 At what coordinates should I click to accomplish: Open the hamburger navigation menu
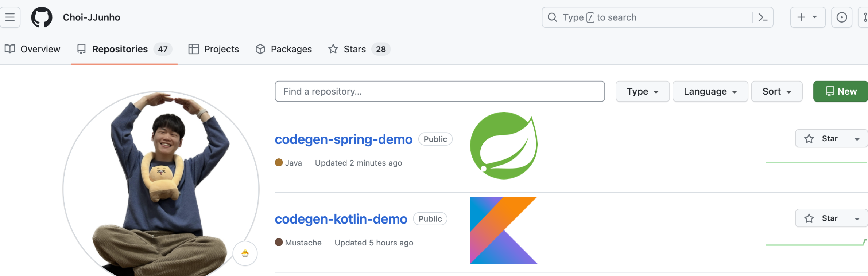(10, 17)
